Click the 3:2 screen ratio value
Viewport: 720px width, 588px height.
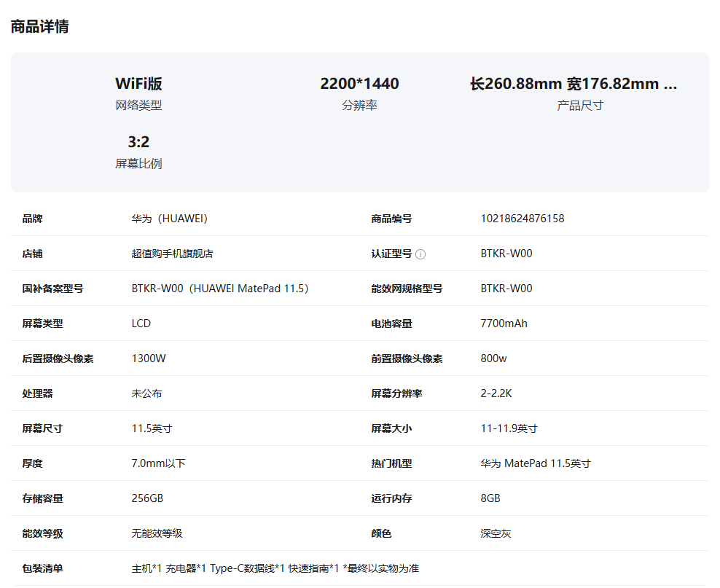coord(138,142)
